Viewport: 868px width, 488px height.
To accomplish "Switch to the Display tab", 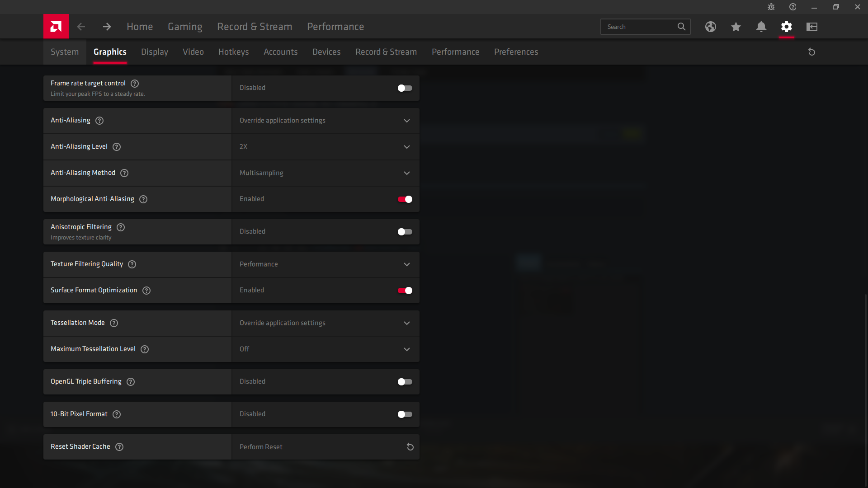I will coord(154,52).
